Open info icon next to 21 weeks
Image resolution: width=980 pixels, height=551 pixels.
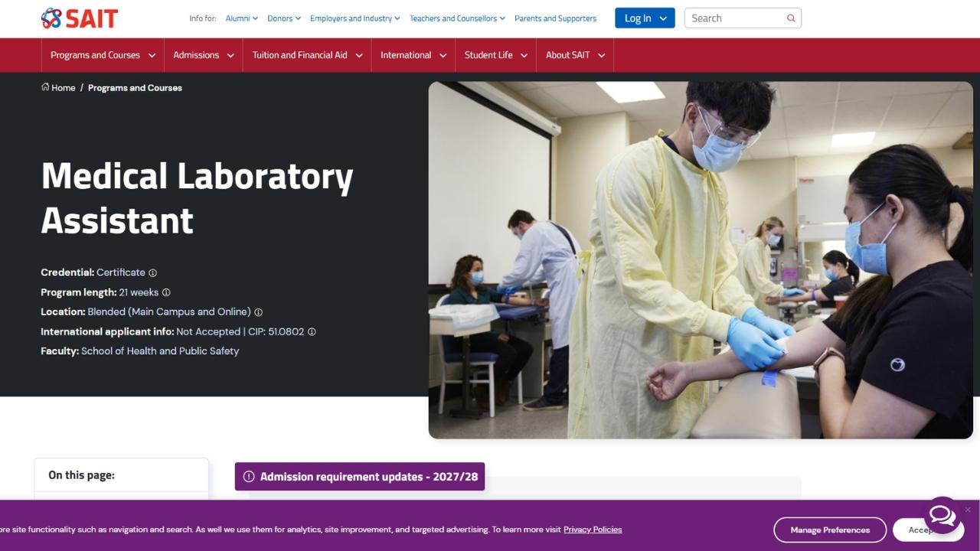166,292
